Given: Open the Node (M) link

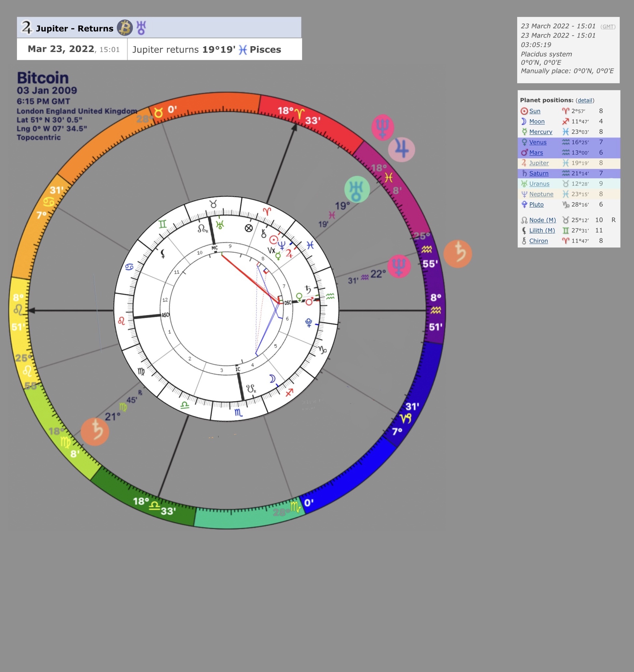Looking at the screenshot, I should [x=543, y=220].
